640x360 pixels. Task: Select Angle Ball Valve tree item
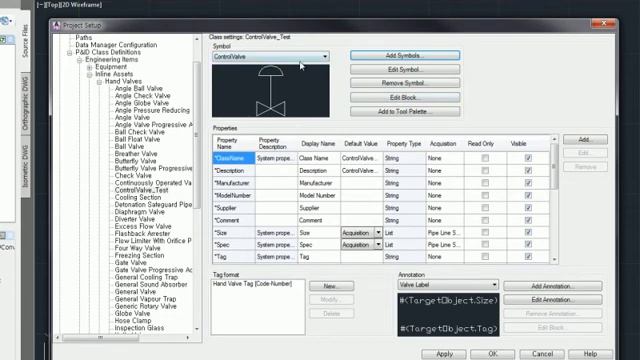[138, 89]
